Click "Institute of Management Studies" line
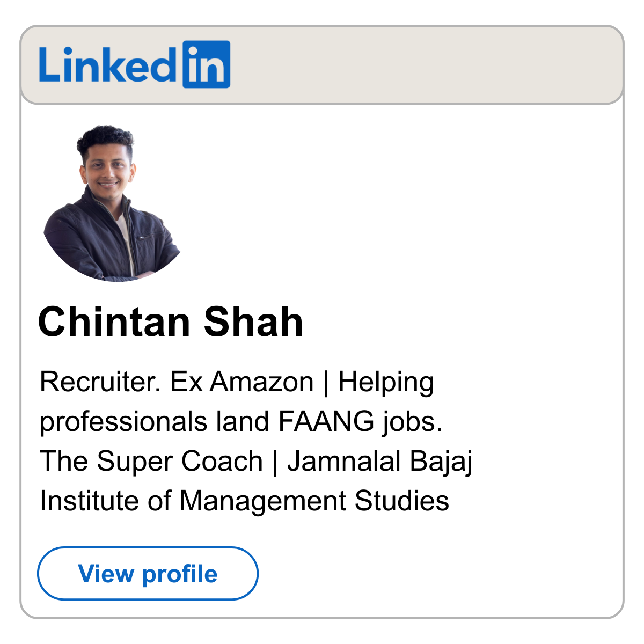 pos(244,501)
